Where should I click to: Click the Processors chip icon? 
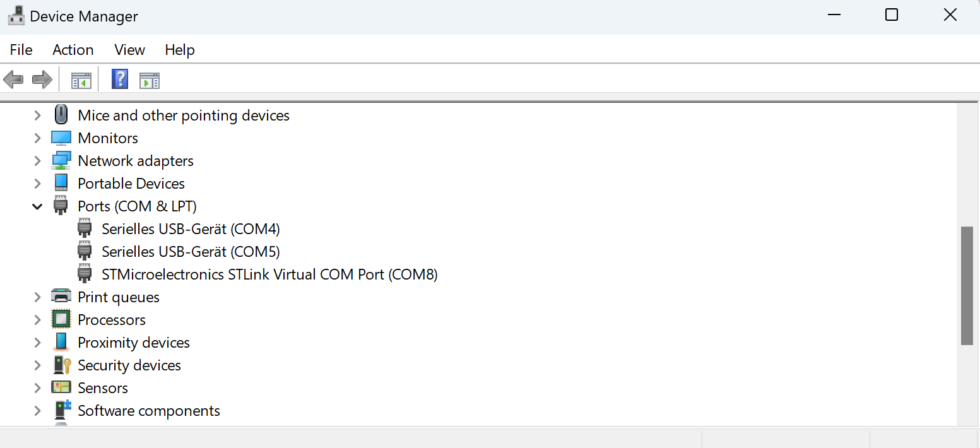[x=61, y=319]
